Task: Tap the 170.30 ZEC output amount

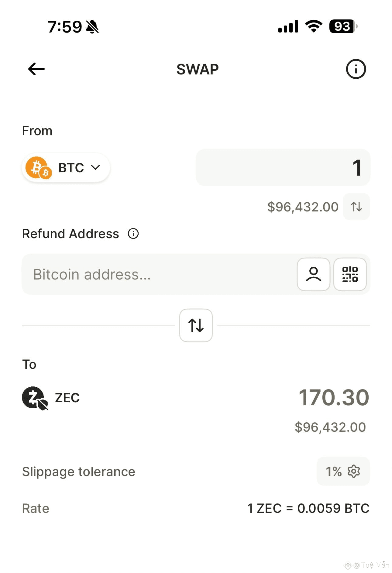Action: (x=333, y=397)
